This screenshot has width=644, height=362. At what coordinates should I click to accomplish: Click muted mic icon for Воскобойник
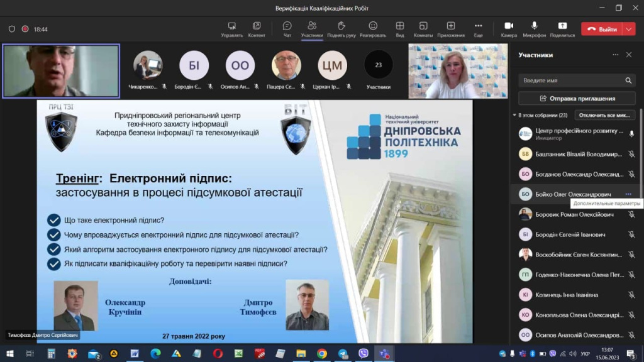coord(631,255)
